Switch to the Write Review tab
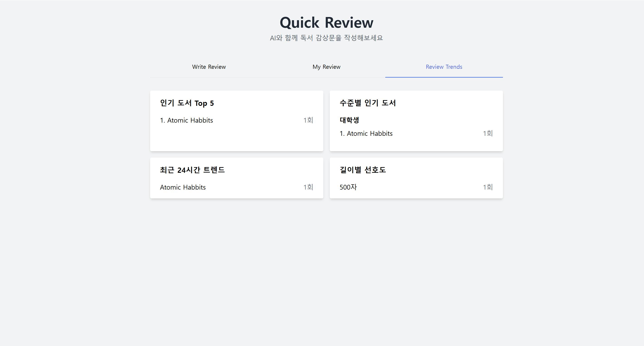Viewport: 644px width, 346px height. (209, 67)
